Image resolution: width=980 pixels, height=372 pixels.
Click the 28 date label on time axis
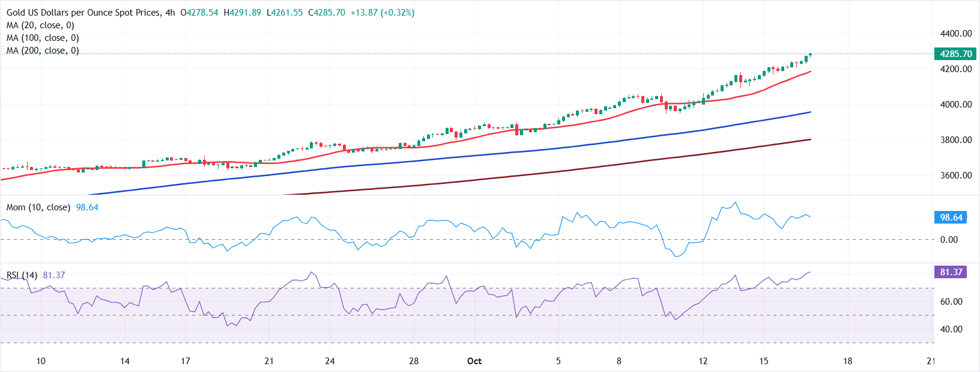coord(414,361)
